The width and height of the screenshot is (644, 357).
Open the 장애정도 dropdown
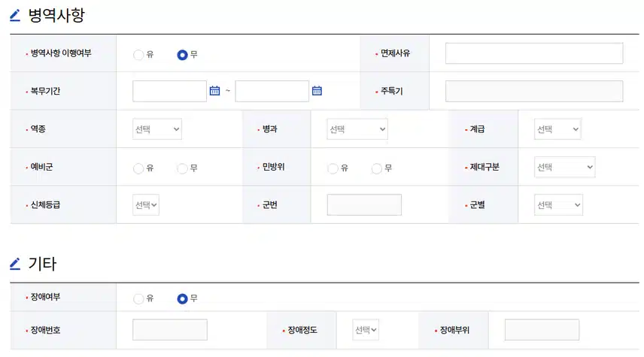[x=366, y=330]
